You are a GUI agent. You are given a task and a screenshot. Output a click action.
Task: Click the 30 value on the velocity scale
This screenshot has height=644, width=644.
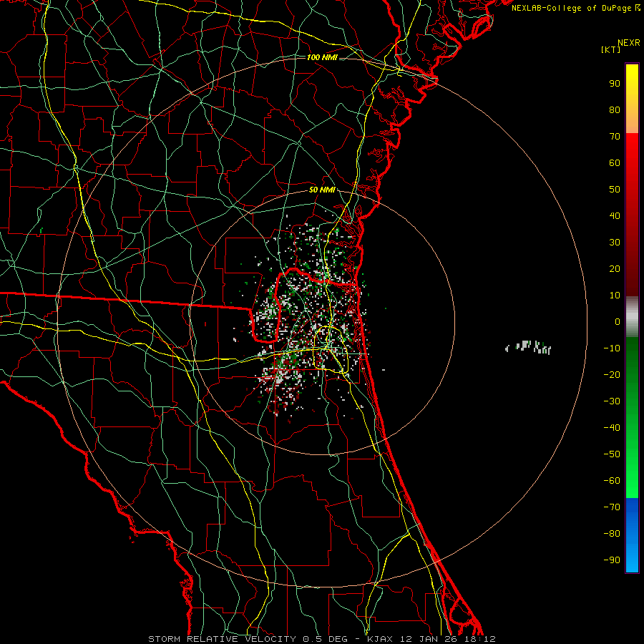[x=615, y=243]
